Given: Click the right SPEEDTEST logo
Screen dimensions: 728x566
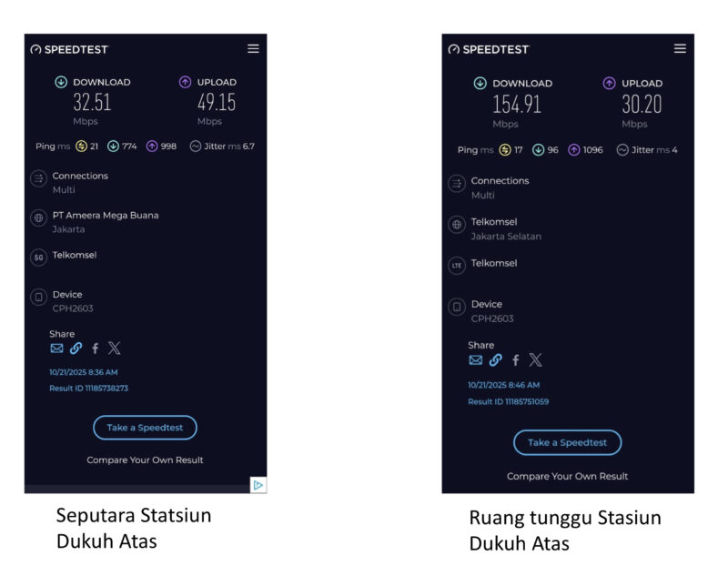Looking at the screenshot, I should [x=488, y=49].
